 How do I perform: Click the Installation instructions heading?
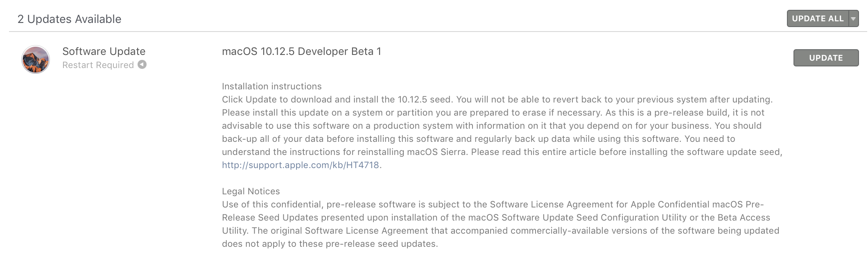[x=271, y=87]
